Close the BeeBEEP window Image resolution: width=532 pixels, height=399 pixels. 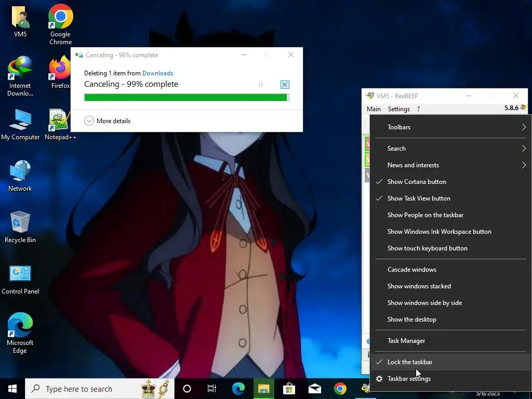click(x=516, y=96)
